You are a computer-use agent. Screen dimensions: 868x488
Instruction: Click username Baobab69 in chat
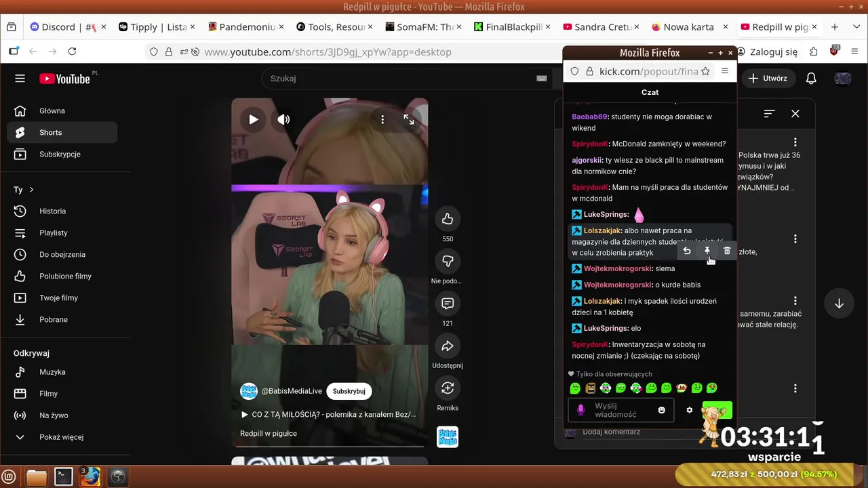tap(589, 117)
